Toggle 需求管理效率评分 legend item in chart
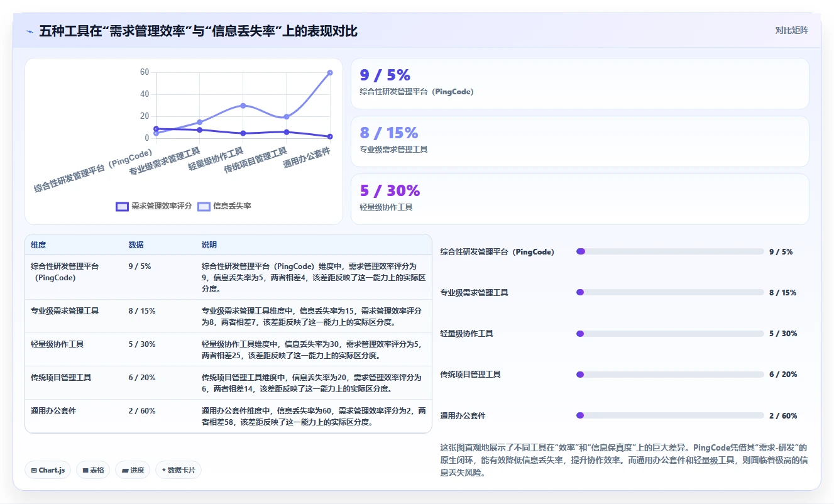Viewport: 834px width, 504px height. point(154,206)
